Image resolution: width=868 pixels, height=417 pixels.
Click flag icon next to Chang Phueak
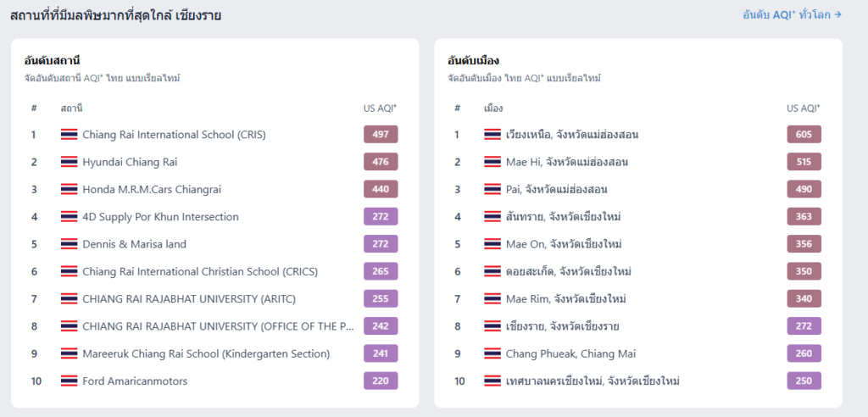click(x=492, y=353)
